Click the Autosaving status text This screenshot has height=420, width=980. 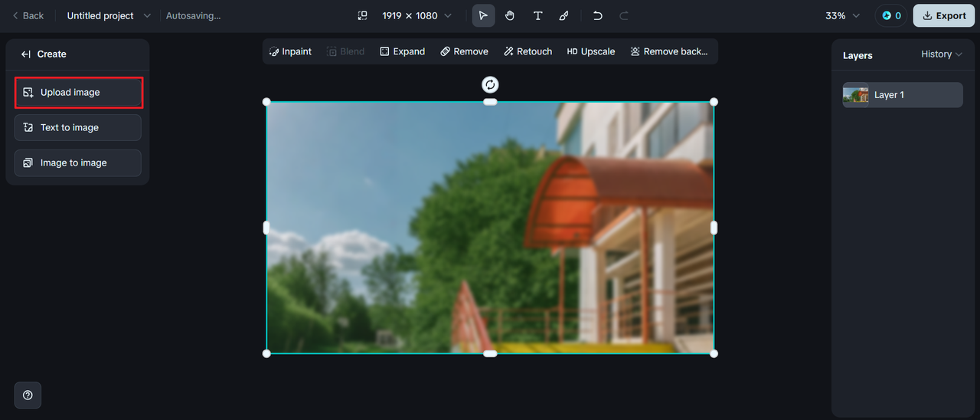[x=193, y=15]
